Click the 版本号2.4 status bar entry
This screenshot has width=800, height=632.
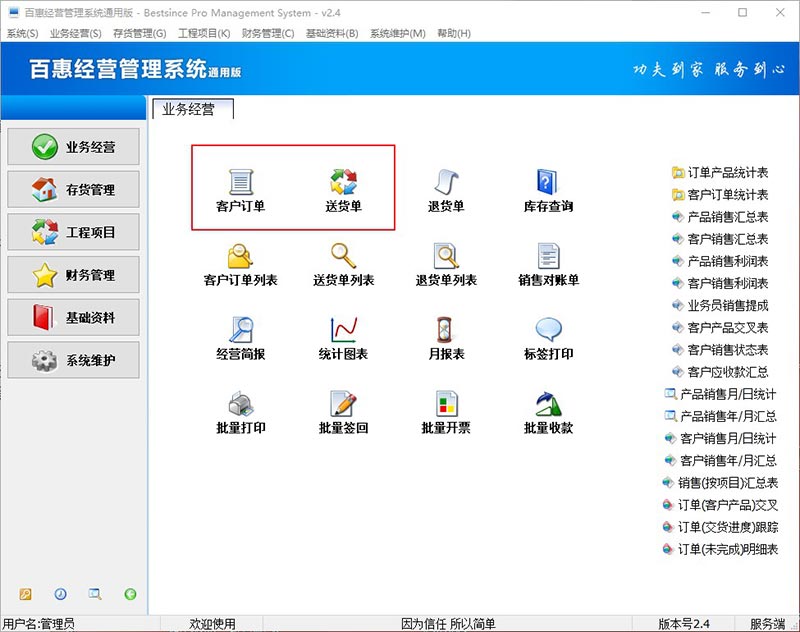[684, 624]
